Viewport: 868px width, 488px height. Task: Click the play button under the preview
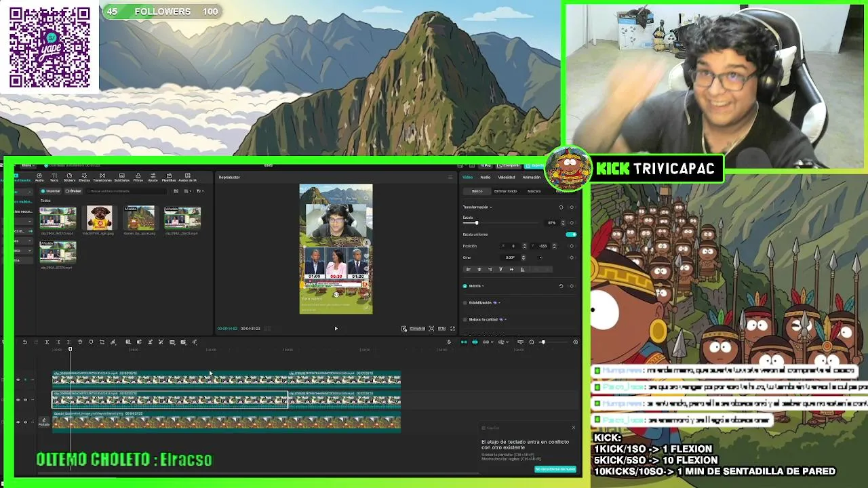[x=336, y=328]
